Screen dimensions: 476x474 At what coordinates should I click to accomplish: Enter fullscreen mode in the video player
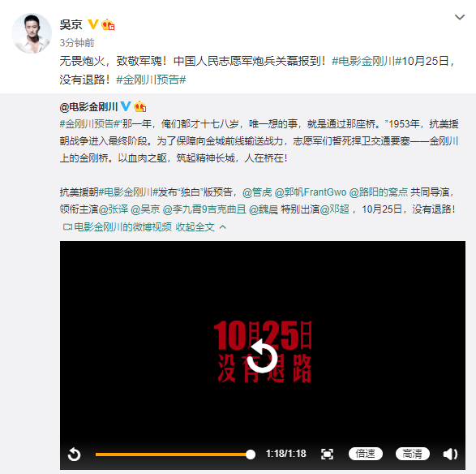[327, 454]
